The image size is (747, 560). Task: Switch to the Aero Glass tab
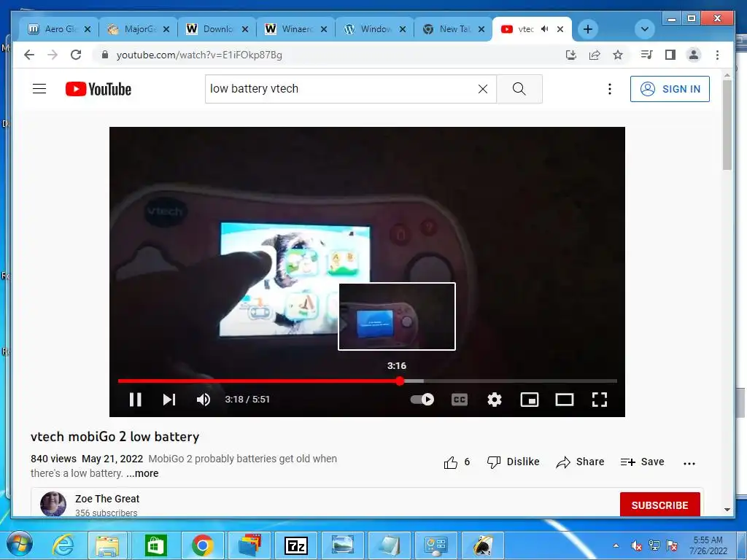pos(58,29)
